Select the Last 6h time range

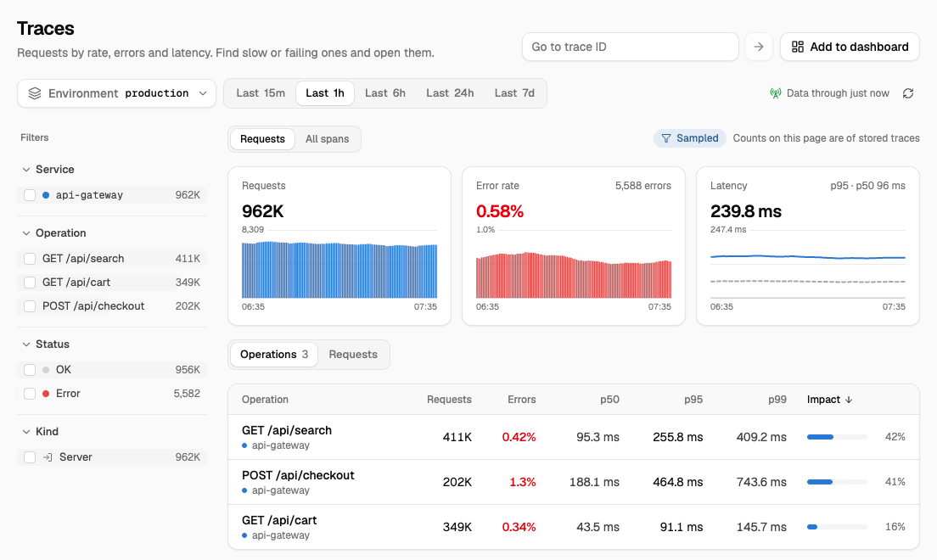click(385, 93)
